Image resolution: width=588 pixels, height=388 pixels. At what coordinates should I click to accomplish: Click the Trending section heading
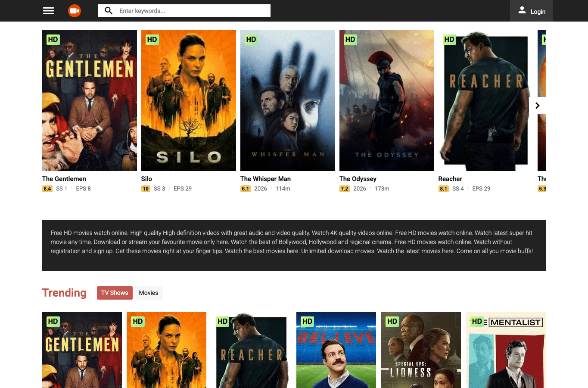coord(64,293)
